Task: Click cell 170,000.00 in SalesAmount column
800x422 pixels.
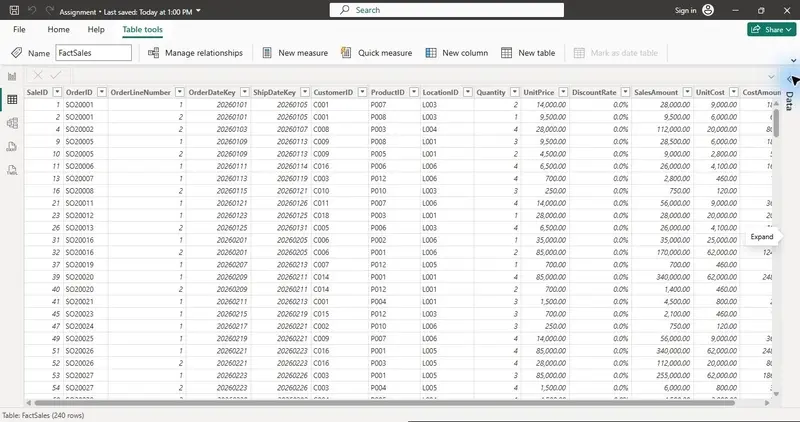Action: pyautogui.click(x=662, y=253)
